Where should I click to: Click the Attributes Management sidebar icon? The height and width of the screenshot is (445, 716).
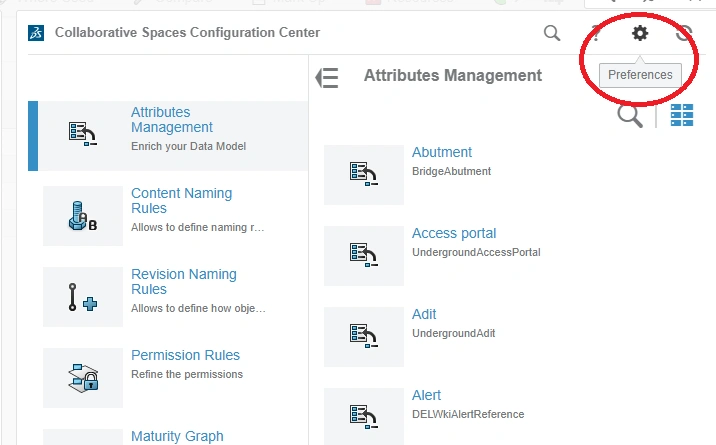click(x=83, y=135)
